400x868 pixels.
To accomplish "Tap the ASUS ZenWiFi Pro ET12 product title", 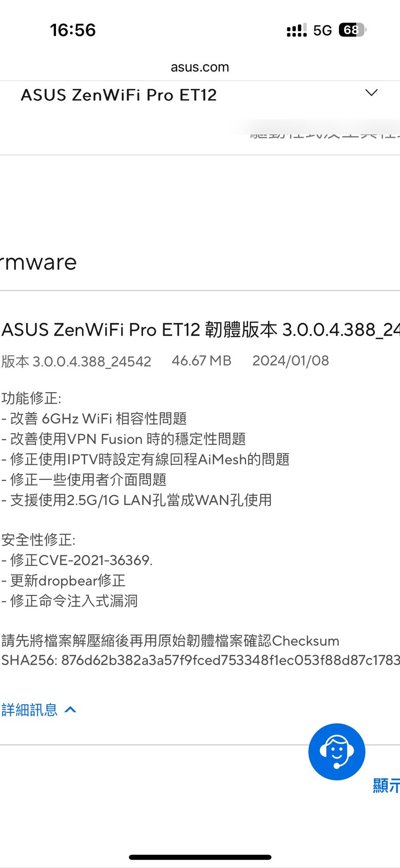I will (x=118, y=95).
